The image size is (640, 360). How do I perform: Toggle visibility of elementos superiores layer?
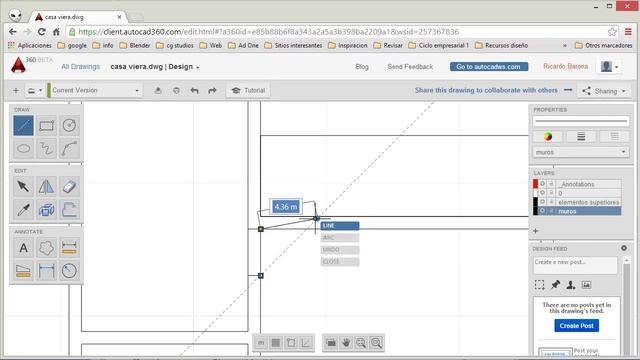pyautogui.click(x=542, y=202)
